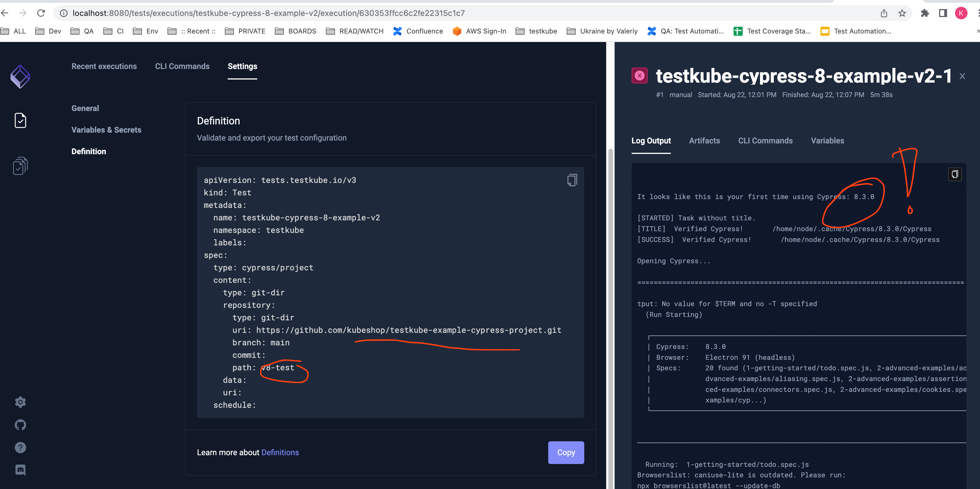Open the Help question-mark icon

[20, 448]
